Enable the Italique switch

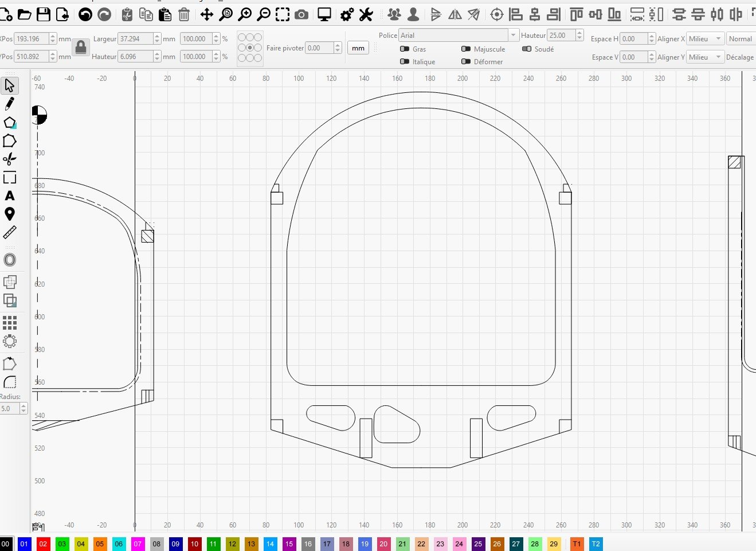pos(405,62)
